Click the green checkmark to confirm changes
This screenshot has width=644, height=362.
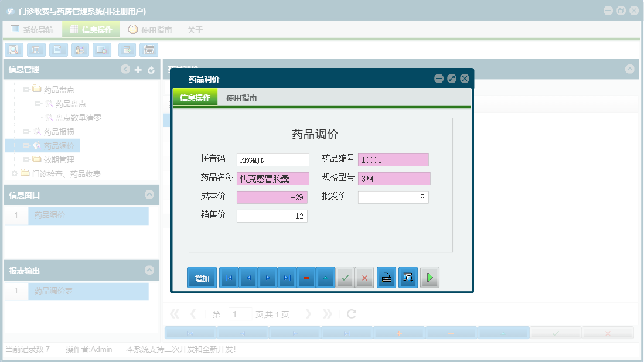345,277
